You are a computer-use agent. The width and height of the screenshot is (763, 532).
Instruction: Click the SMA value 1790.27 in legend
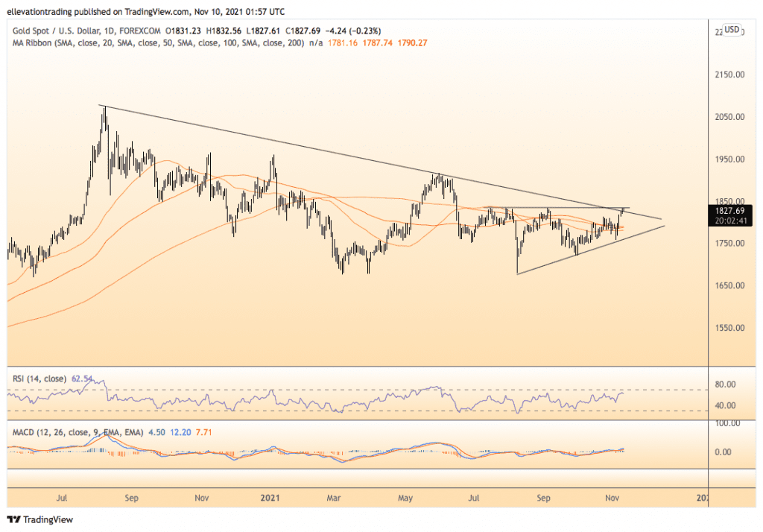(413, 42)
